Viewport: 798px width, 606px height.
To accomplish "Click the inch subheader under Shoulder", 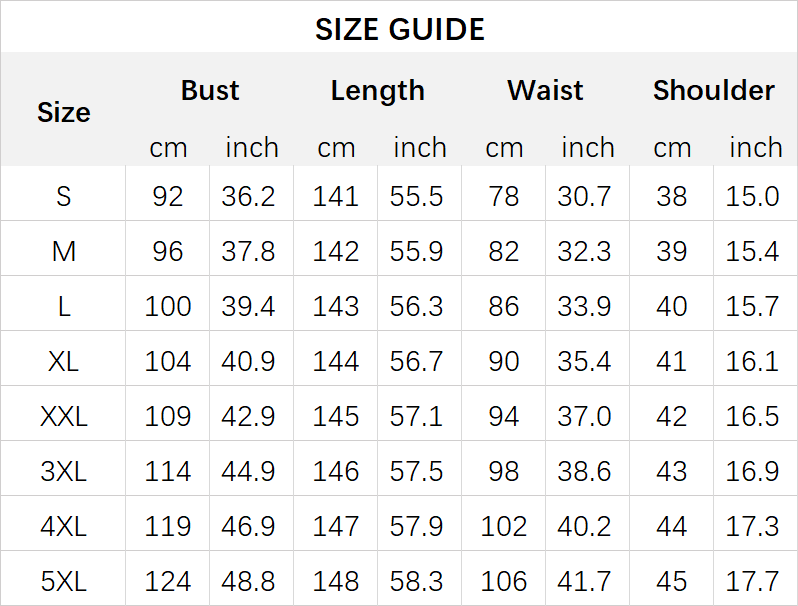I will click(x=755, y=148).
